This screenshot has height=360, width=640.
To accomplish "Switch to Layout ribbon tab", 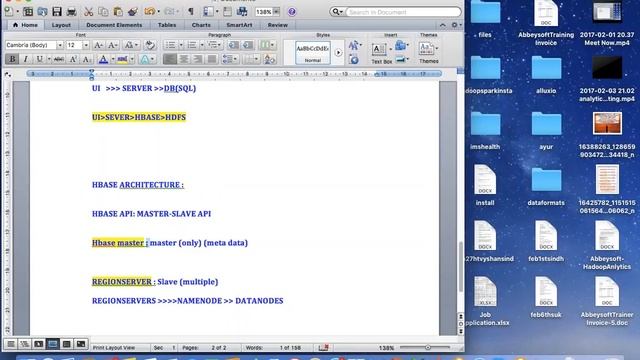I will click(x=61, y=25).
